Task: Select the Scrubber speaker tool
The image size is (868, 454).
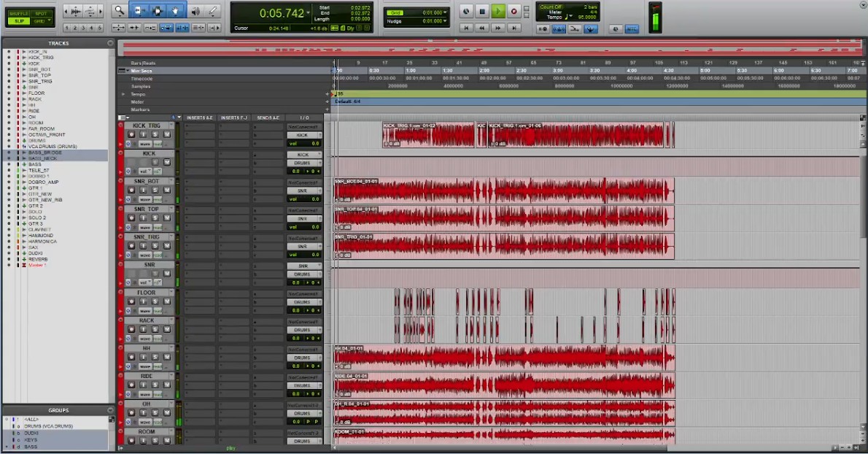Action: pyautogui.click(x=195, y=11)
